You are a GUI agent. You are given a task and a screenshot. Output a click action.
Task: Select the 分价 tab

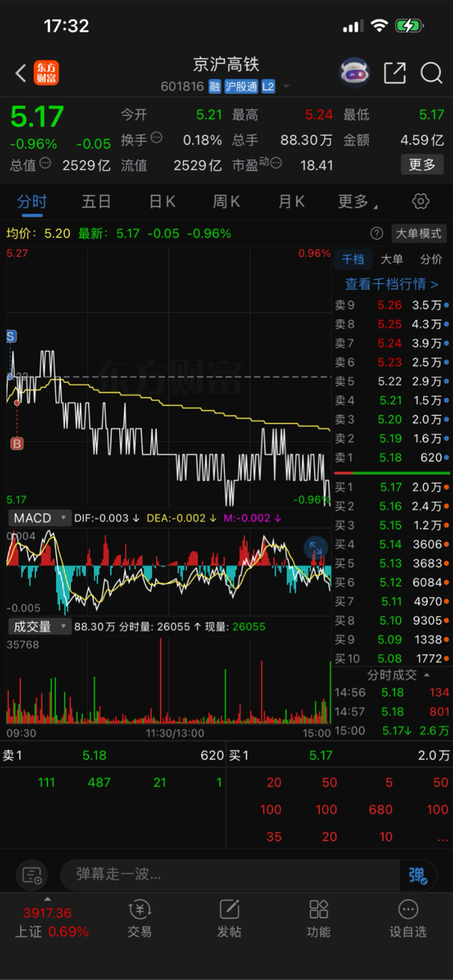point(431,259)
